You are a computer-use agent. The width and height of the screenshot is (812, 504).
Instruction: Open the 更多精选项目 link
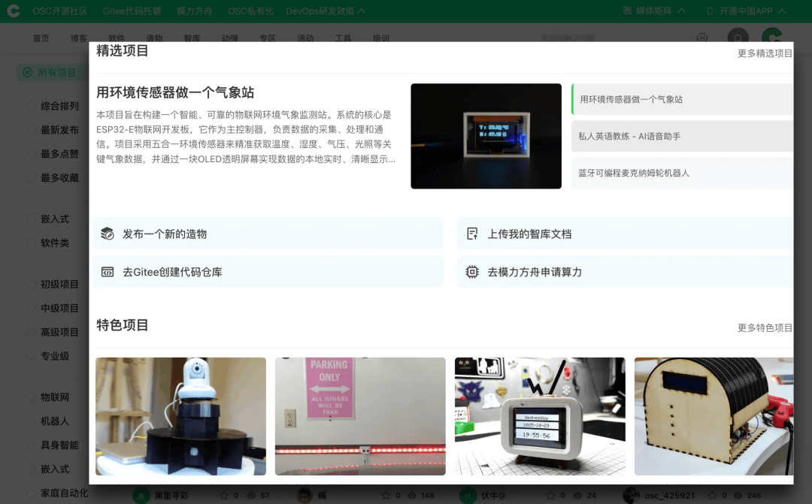click(x=765, y=53)
